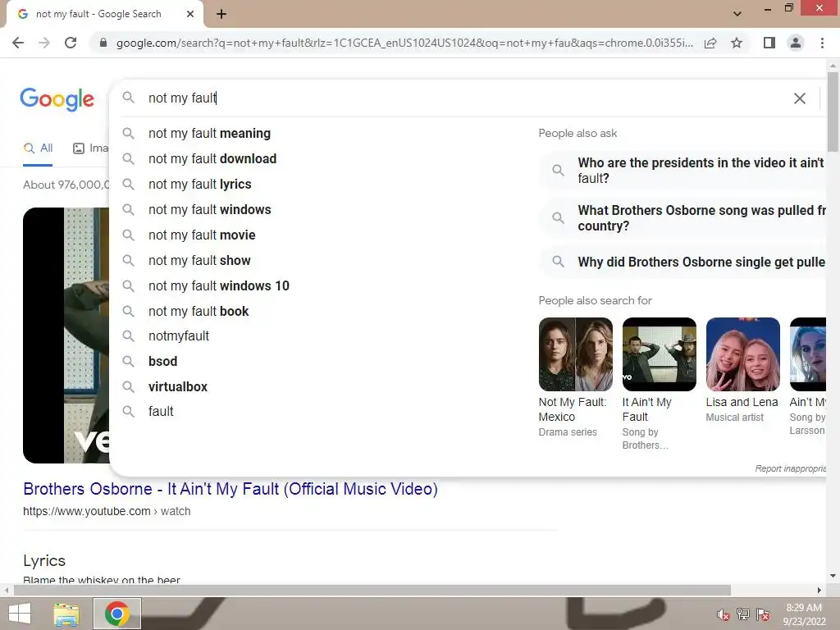Click the youtube.com watch URL breadcrumb
The height and width of the screenshot is (630, 840).
(x=107, y=511)
